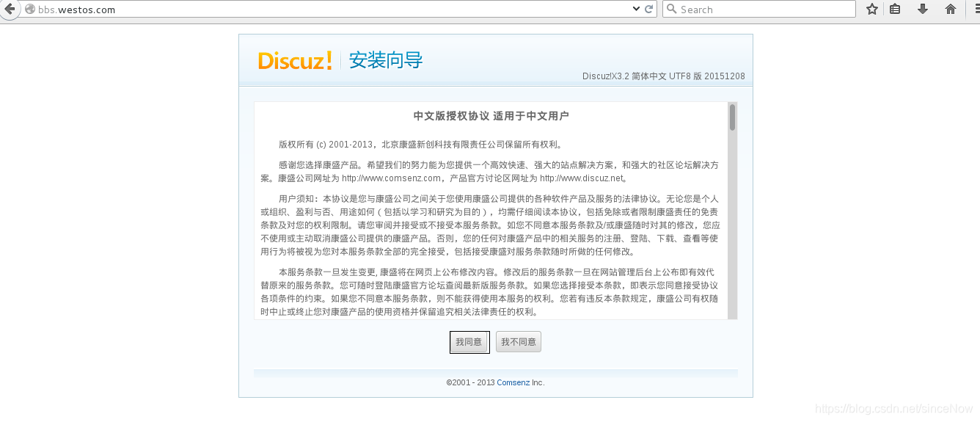Click the ©2001 - 2013 footer text
This screenshot has height=422, width=980.
click(x=470, y=382)
